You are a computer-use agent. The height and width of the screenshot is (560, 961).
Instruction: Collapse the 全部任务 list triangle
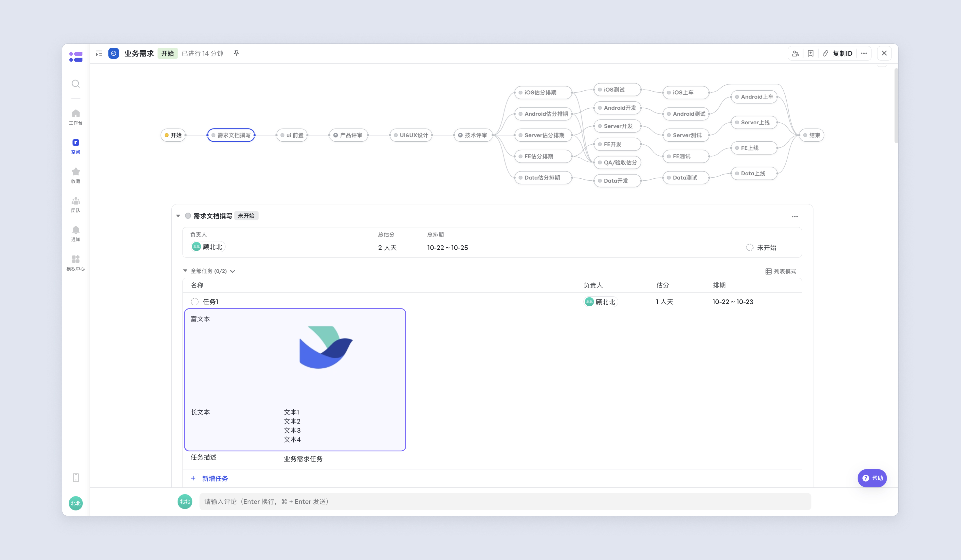pos(185,271)
